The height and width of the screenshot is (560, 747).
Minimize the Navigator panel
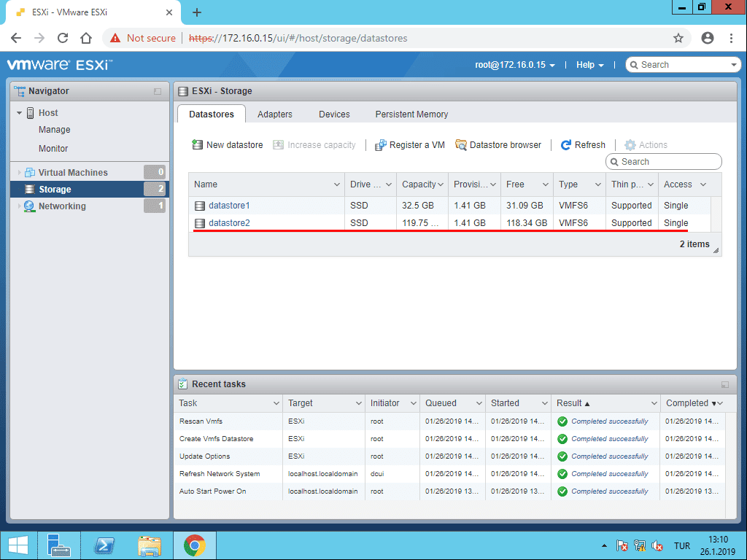[x=158, y=91]
